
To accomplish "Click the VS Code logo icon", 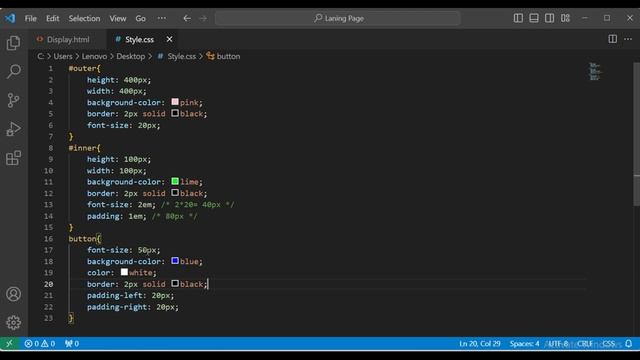I will point(10,18).
